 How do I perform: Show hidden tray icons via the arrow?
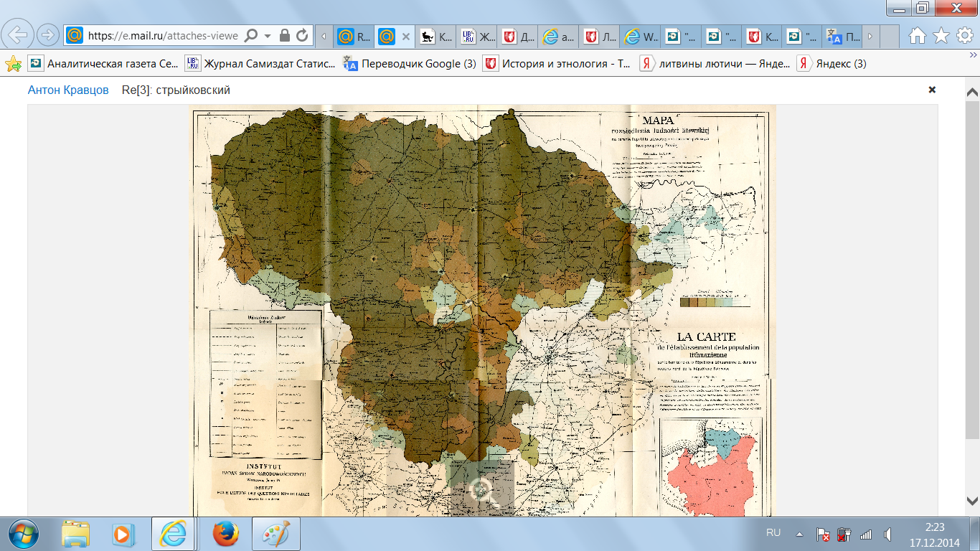pyautogui.click(x=799, y=534)
